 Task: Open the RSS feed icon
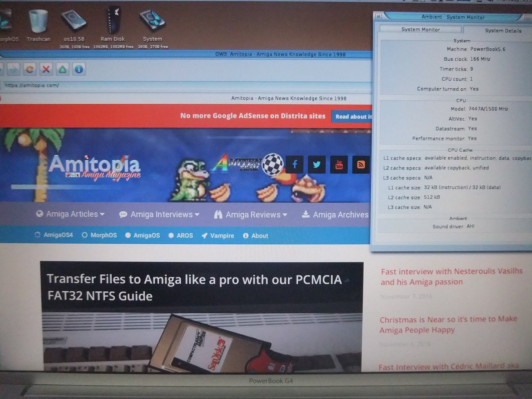361,165
